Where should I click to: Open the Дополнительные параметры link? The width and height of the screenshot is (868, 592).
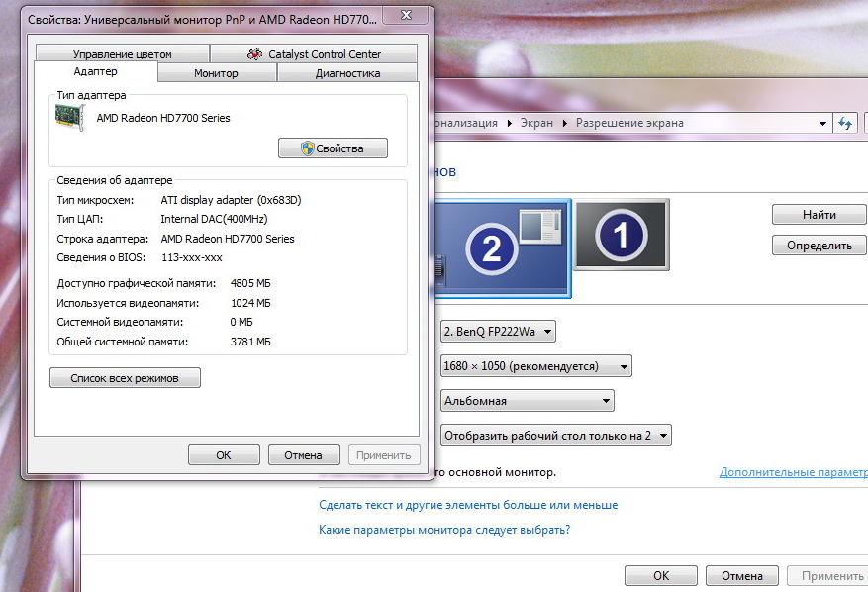tap(792, 473)
